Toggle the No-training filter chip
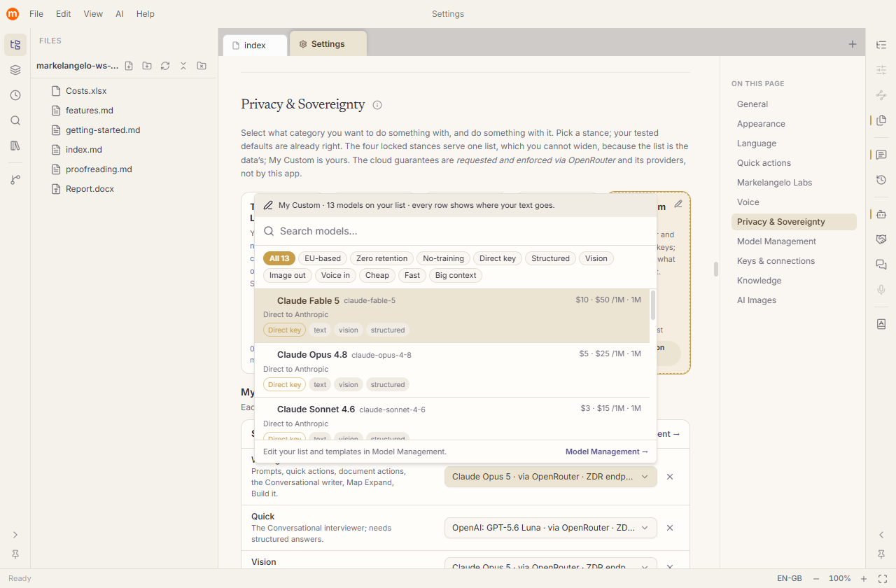This screenshot has height=588, width=896. point(444,258)
